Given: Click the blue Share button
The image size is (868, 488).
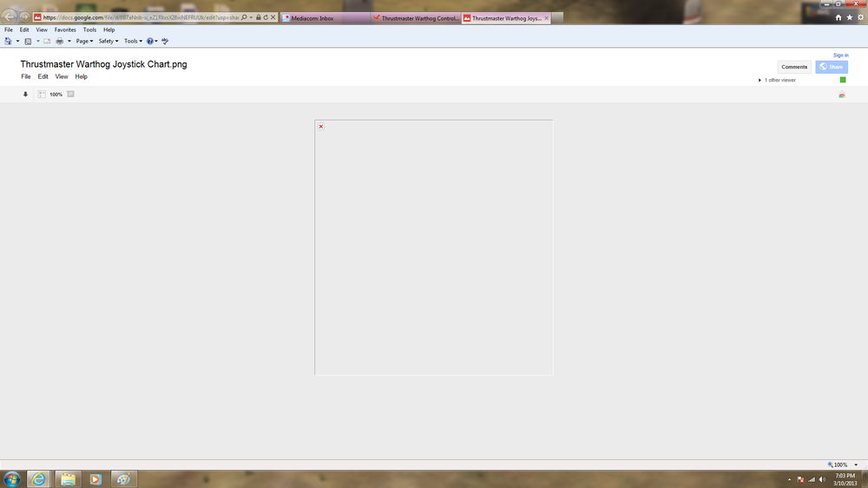Looking at the screenshot, I should click(832, 67).
